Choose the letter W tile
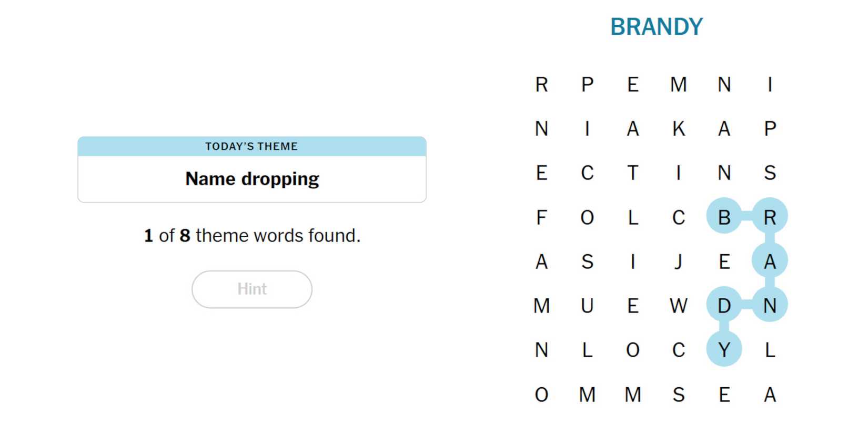Screen dimensions: 868x434 tap(678, 306)
